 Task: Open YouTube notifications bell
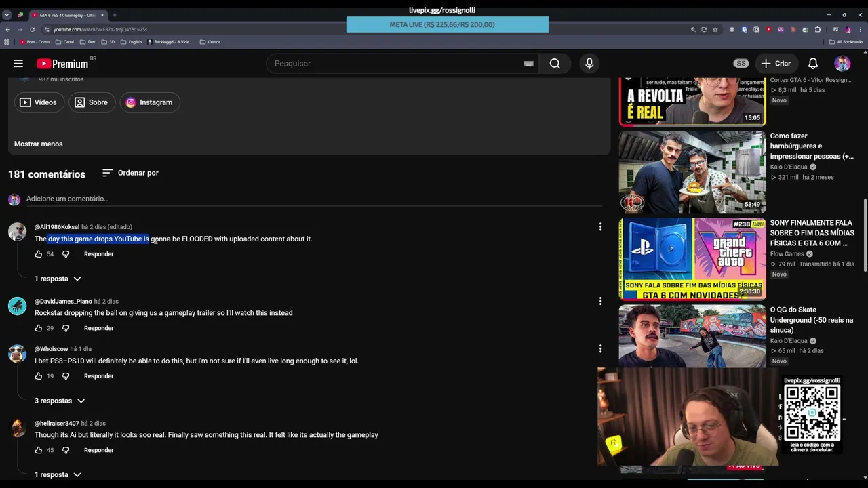click(813, 64)
